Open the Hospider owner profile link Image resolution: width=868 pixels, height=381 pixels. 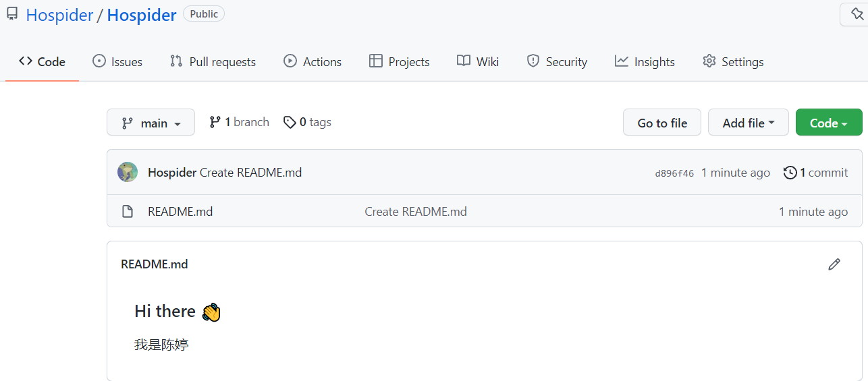click(x=59, y=15)
